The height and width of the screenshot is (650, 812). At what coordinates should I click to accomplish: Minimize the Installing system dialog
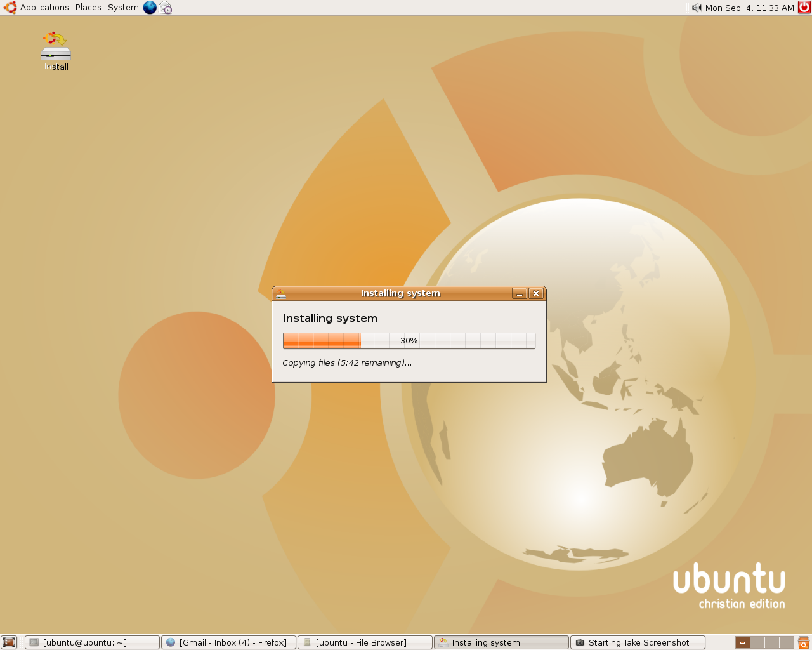pyautogui.click(x=520, y=293)
